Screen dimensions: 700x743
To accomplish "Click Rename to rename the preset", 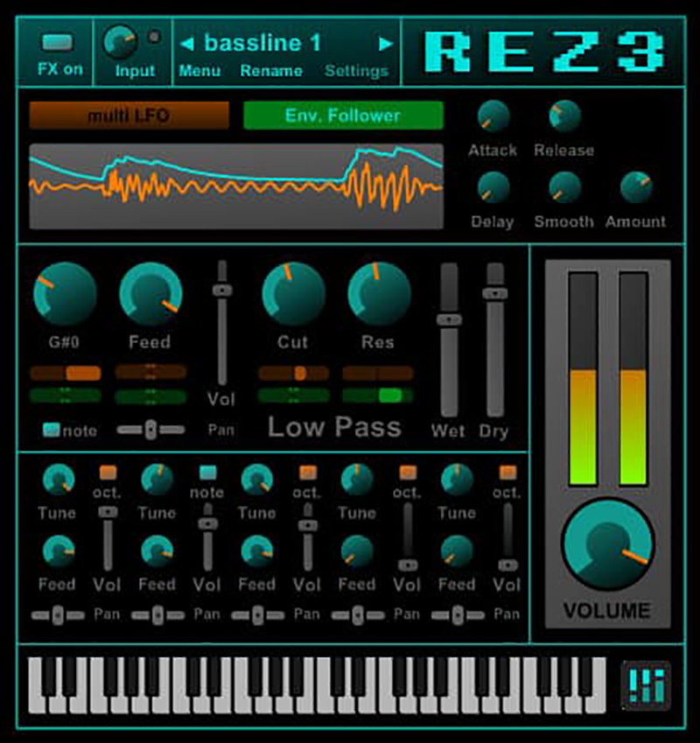I will (x=271, y=72).
